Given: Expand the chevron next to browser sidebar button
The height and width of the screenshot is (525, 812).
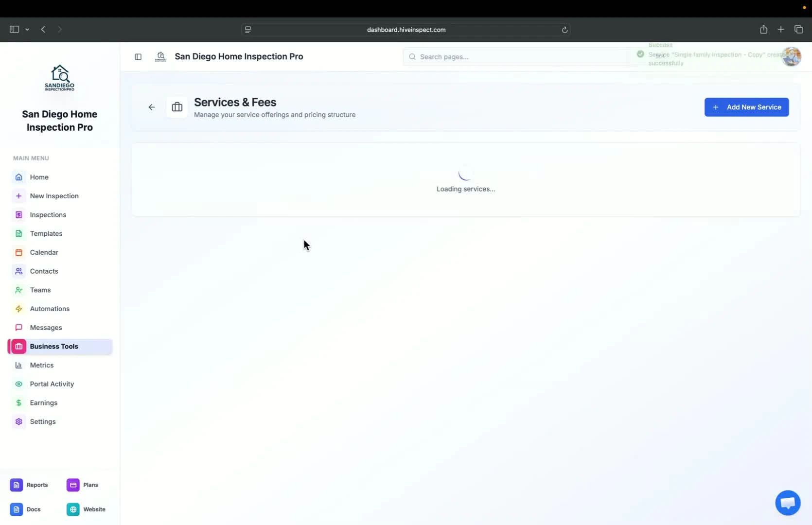Looking at the screenshot, I should [28, 30].
